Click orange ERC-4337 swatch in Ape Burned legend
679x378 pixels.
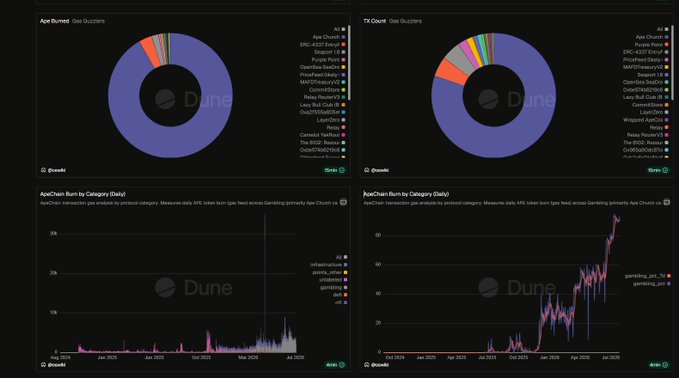(x=343, y=45)
